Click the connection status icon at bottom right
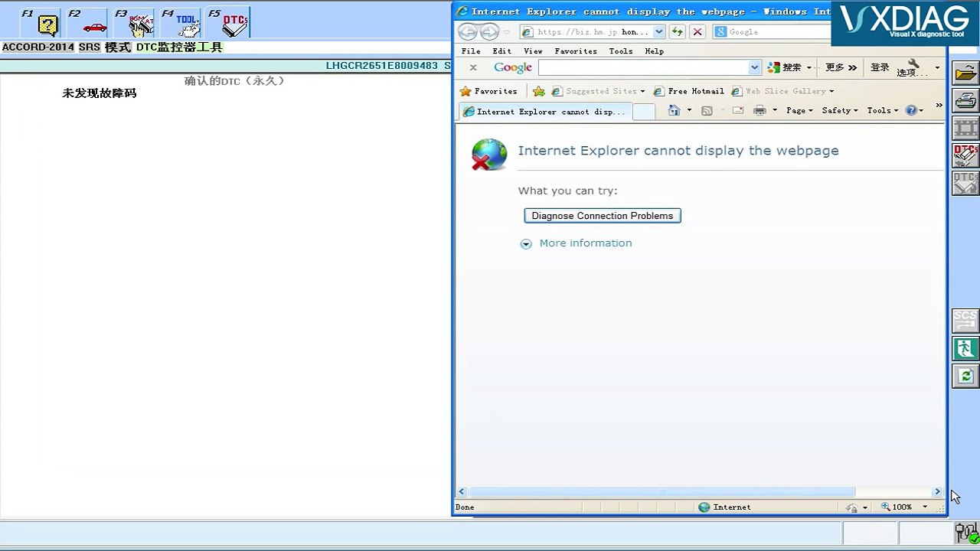This screenshot has height=551, width=980. tap(966, 532)
